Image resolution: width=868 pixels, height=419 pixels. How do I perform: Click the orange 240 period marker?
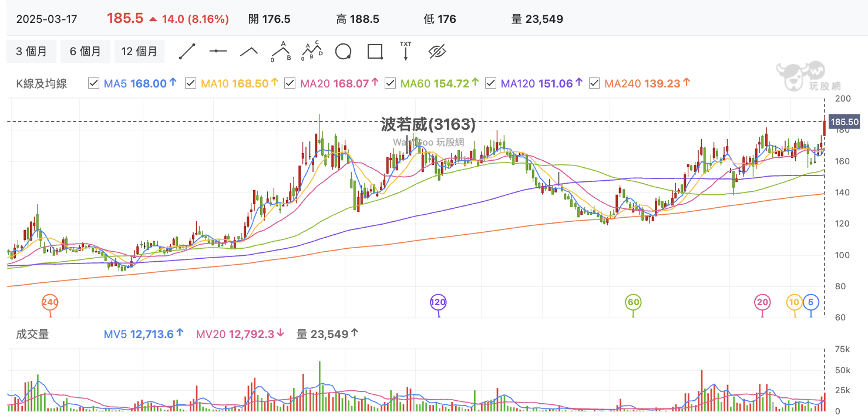coord(50,303)
